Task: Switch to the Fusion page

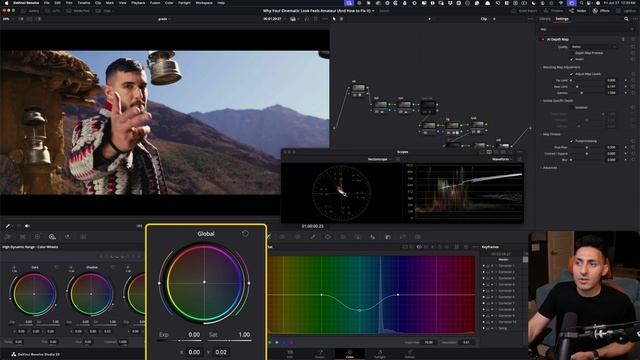Action: tap(320, 354)
